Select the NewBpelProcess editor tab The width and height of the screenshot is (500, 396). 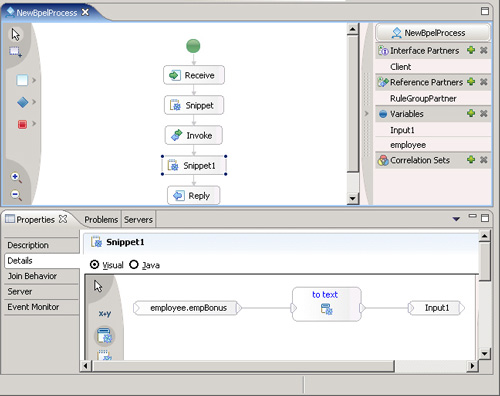(x=47, y=13)
